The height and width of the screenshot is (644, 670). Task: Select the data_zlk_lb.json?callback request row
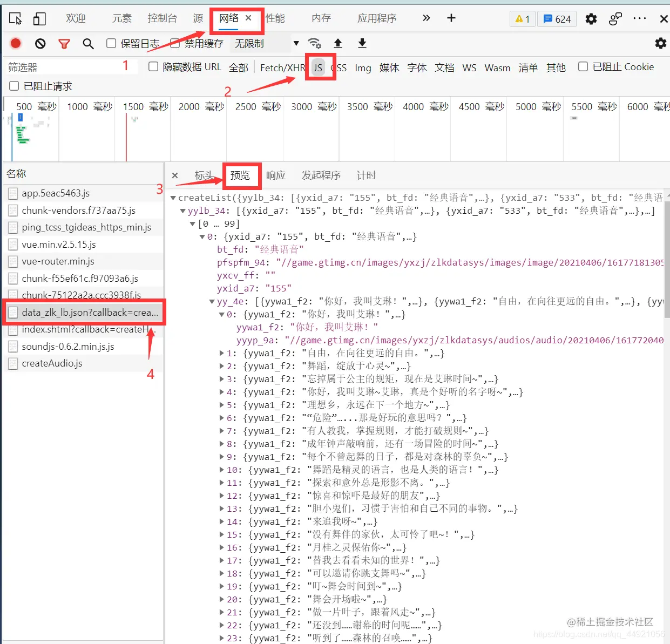(x=84, y=313)
